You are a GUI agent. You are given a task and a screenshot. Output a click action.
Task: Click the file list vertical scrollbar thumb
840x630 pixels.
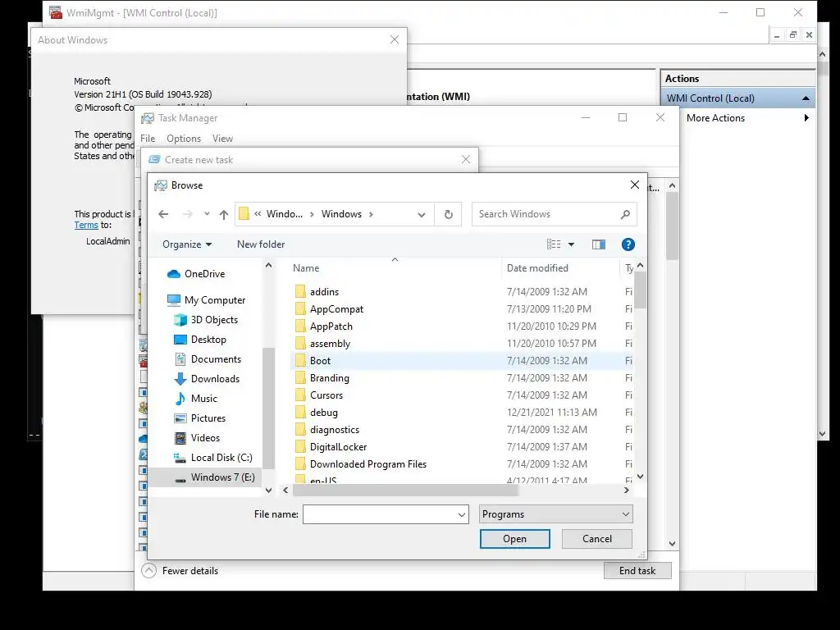click(640, 290)
